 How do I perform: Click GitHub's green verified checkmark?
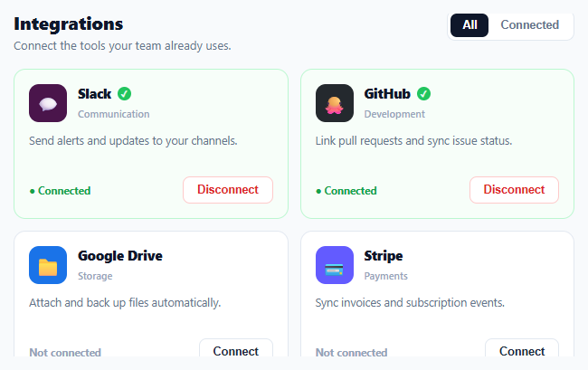(423, 94)
